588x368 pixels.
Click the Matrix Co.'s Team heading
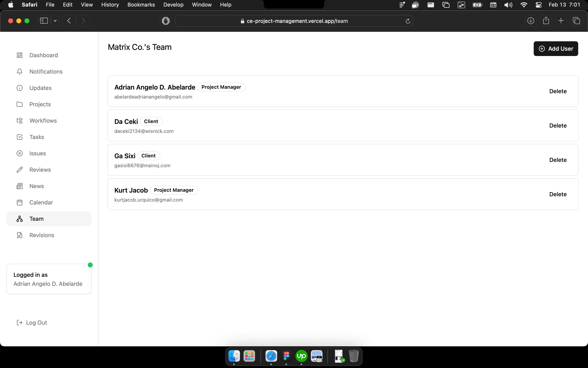coord(140,47)
